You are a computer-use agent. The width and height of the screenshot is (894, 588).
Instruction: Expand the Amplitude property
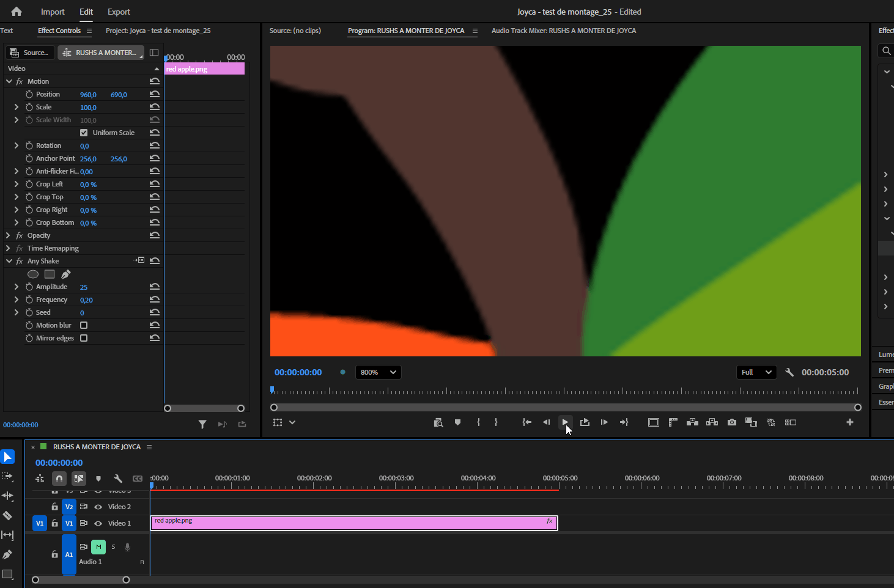tap(16, 287)
